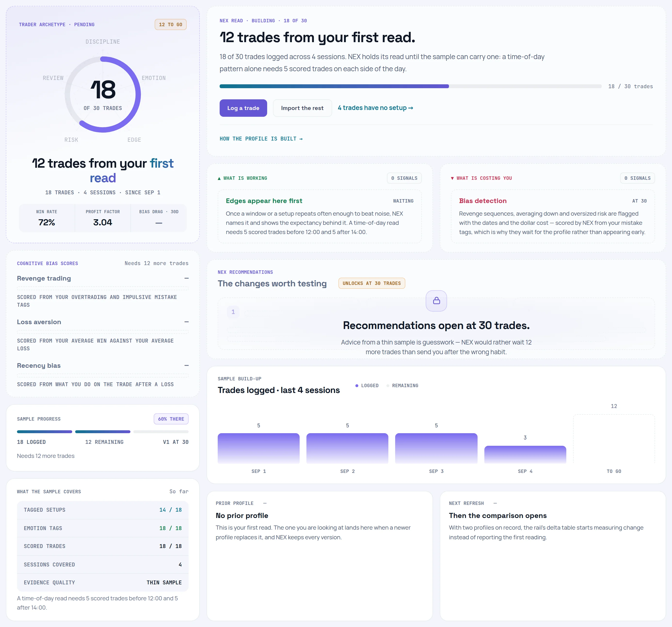Click the 60% THERE badge

tap(171, 419)
